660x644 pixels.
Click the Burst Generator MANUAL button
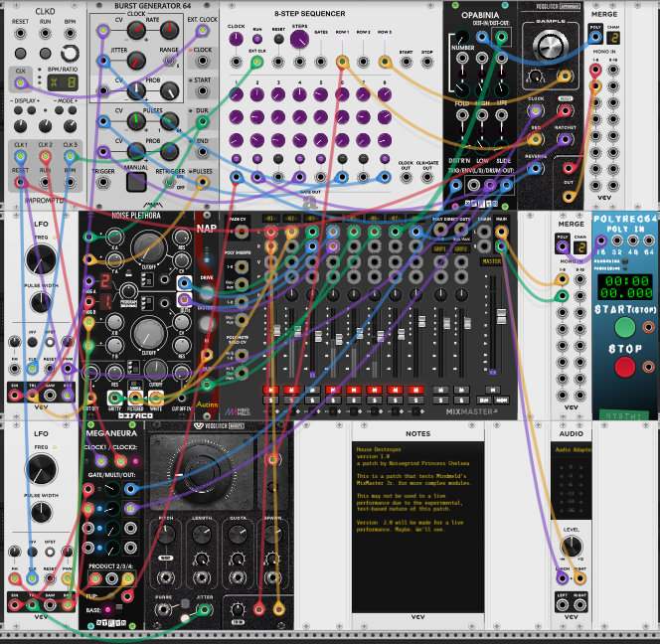tap(136, 182)
